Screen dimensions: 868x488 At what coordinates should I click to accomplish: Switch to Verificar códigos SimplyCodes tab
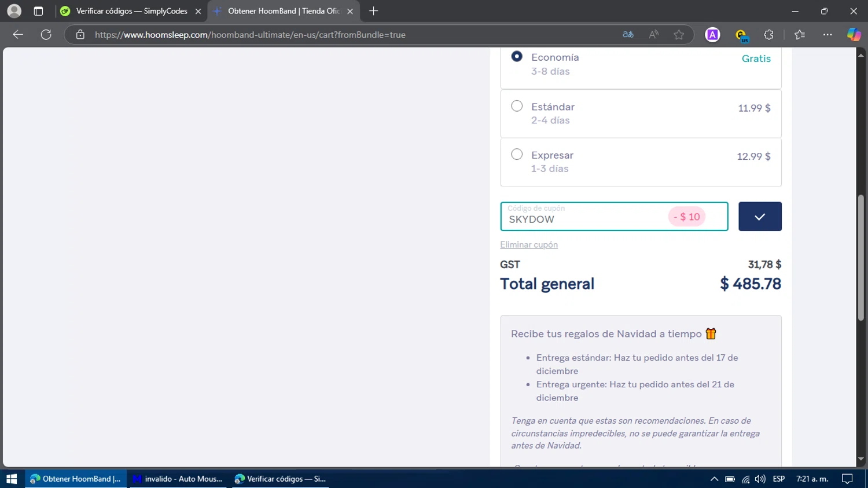tap(131, 11)
